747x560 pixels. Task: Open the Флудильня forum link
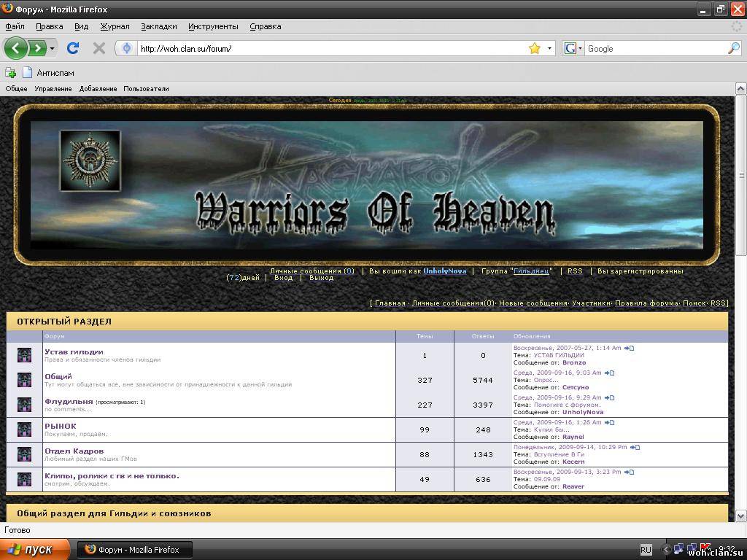point(69,401)
